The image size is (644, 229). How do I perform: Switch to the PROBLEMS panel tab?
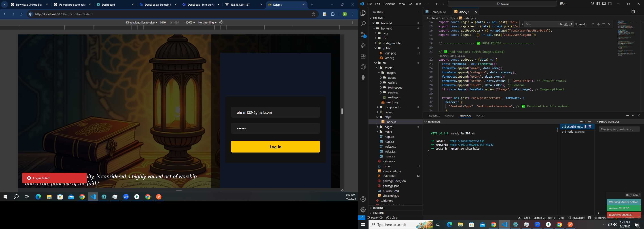point(434,116)
